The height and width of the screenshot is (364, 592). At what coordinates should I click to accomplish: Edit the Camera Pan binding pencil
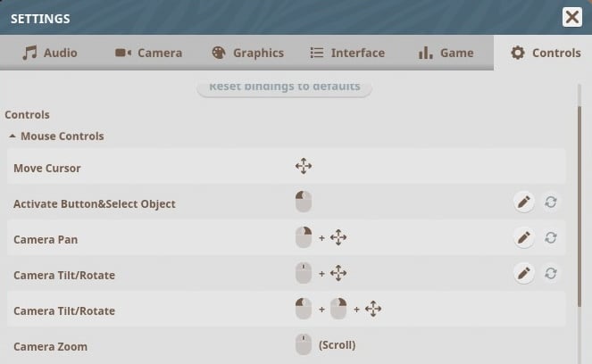[x=524, y=238]
